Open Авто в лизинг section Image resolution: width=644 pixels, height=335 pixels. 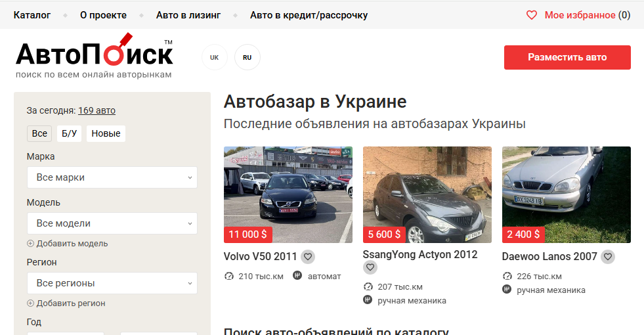(188, 15)
